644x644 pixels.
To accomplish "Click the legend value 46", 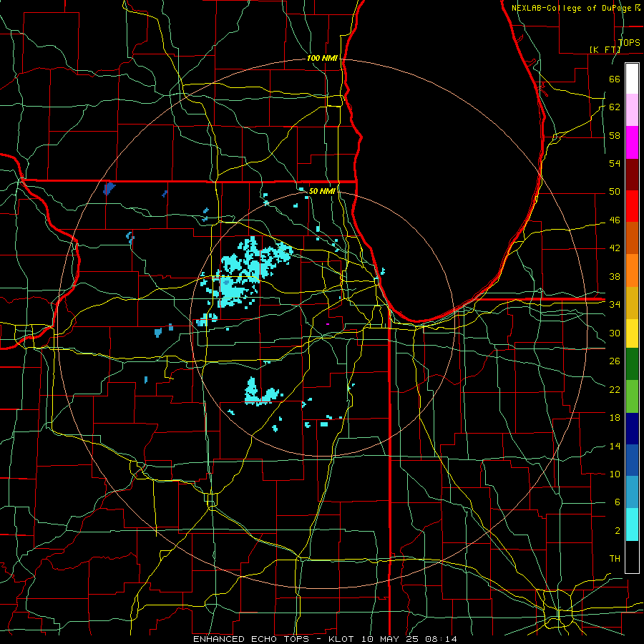I will 615,220.
